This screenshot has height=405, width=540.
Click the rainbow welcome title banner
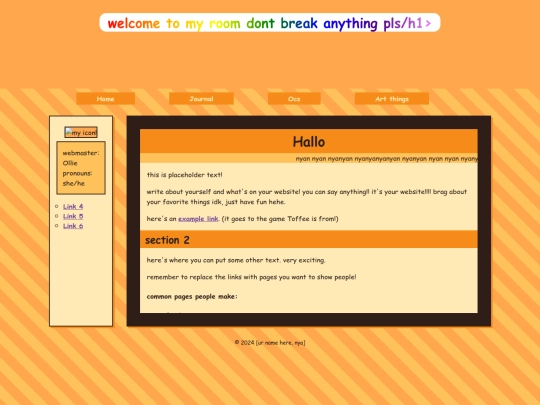270,23
